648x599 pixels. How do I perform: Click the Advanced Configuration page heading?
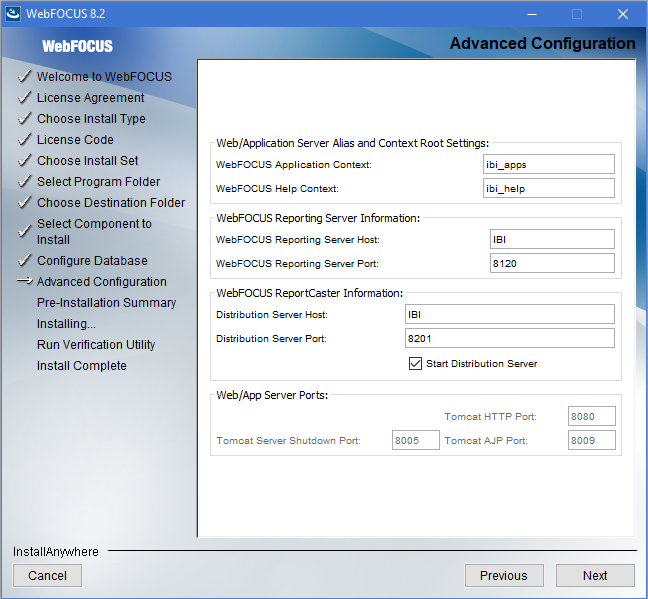(543, 43)
